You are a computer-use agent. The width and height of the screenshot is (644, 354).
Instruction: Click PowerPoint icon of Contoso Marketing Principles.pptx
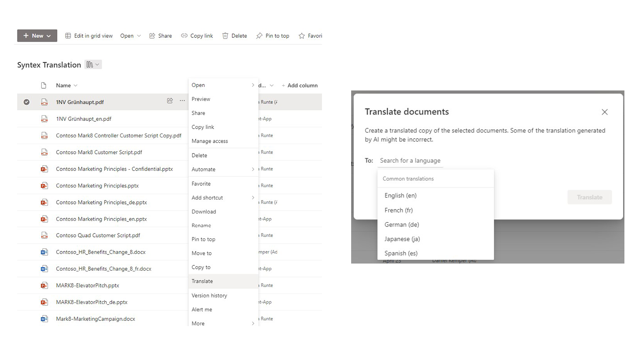point(44,186)
